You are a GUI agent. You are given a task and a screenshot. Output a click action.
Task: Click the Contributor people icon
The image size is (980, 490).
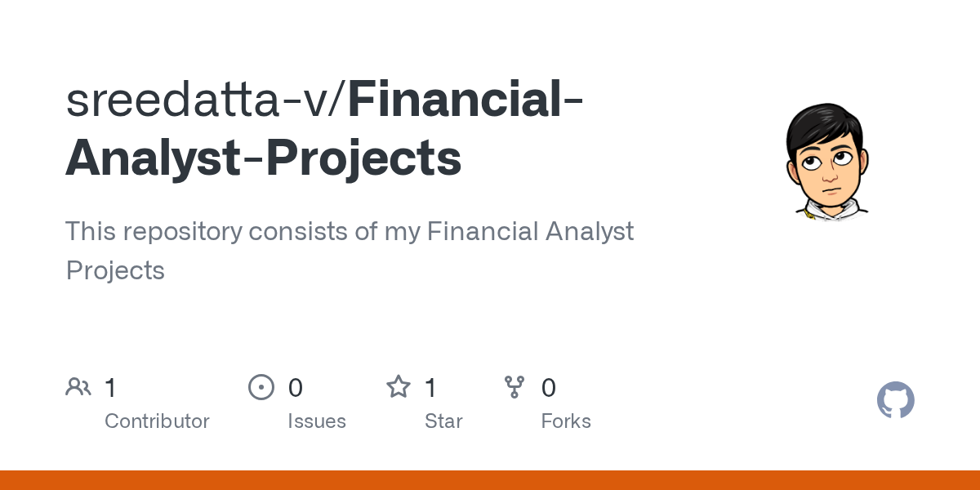click(x=78, y=387)
